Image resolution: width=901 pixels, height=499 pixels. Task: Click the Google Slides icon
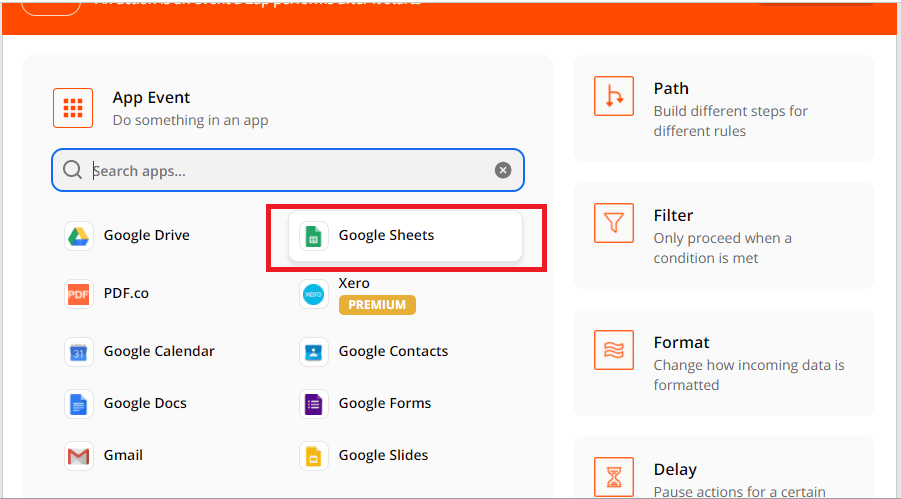click(x=314, y=456)
